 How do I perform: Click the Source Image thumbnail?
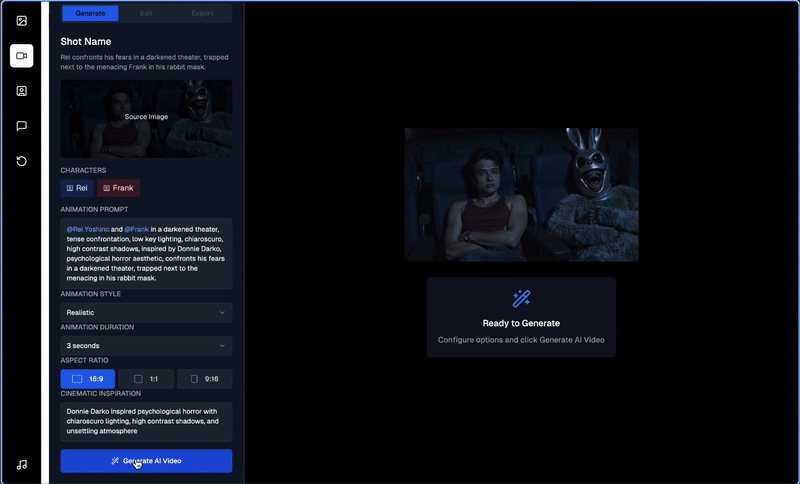click(146, 118)
